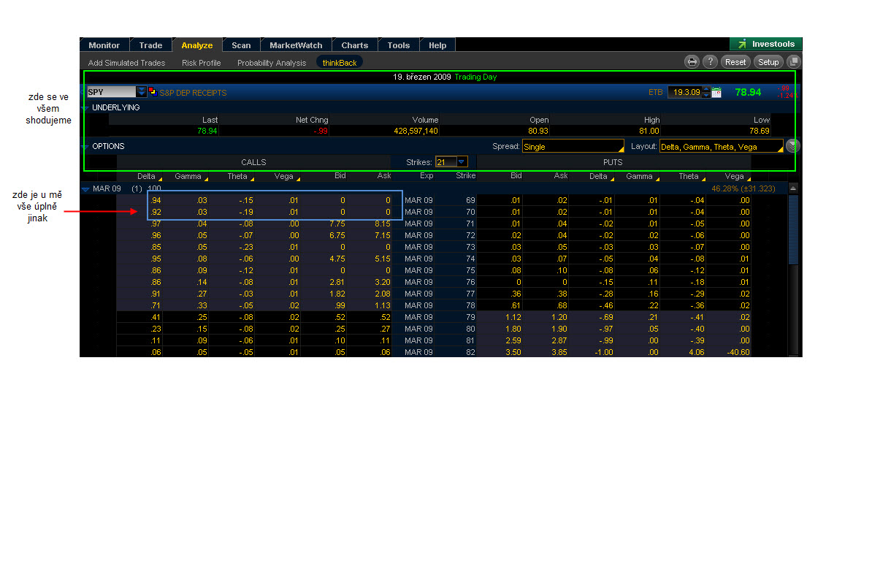Switch to the Monitor tab

(x=104, y=45)
